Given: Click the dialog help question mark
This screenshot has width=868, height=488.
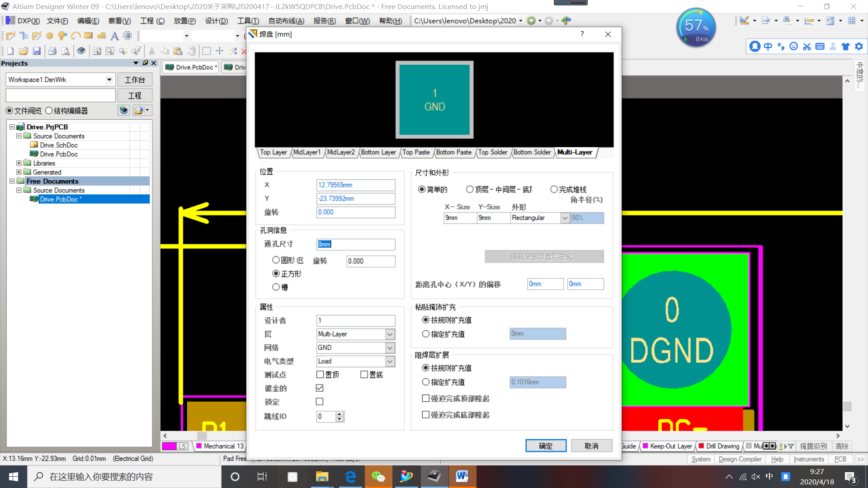Looking at the screenshot, I should pos(582,34).
